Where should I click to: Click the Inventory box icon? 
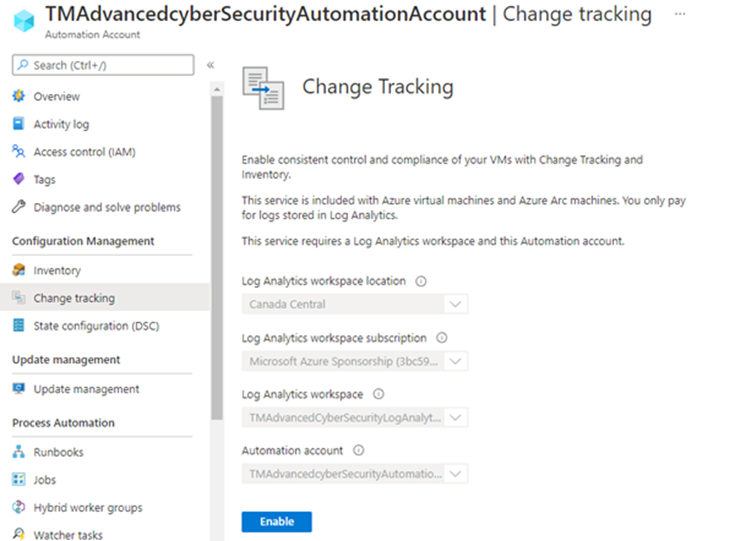click(x=18, y=271)
